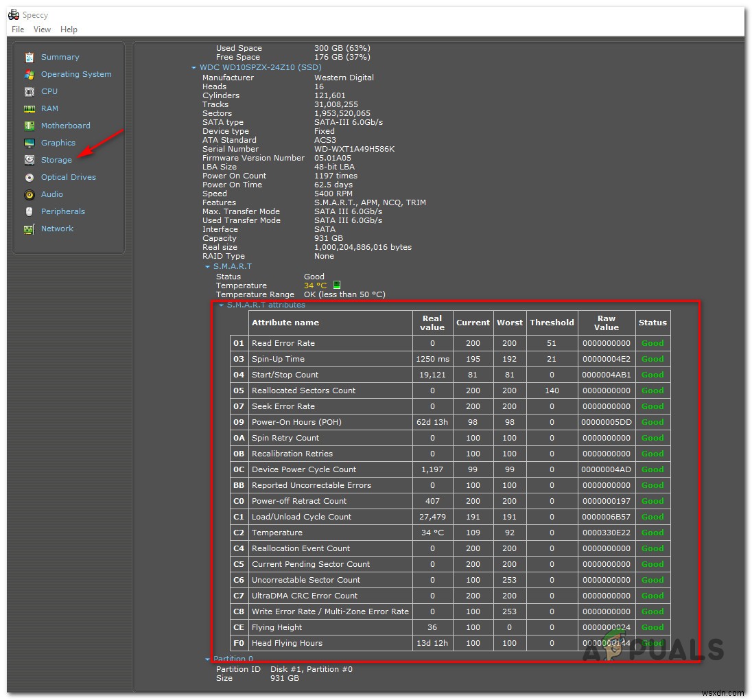Click the CPU icon in the sidebar

point(28,91)
